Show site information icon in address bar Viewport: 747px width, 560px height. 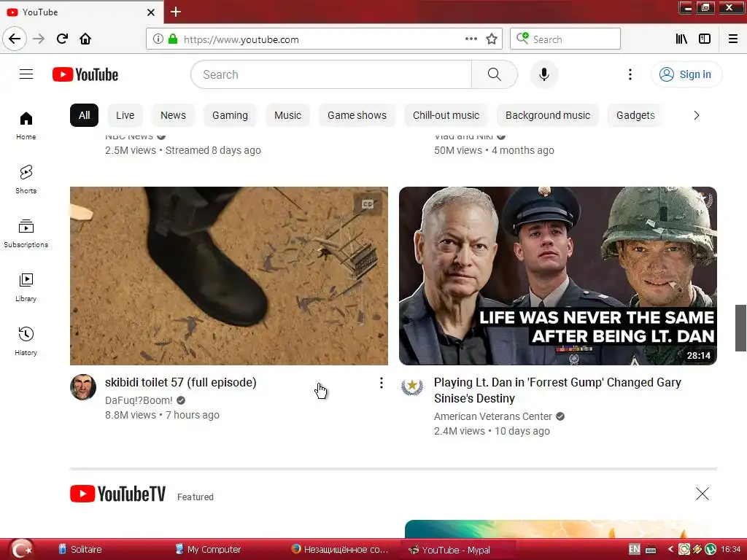(x=158, y=39)
